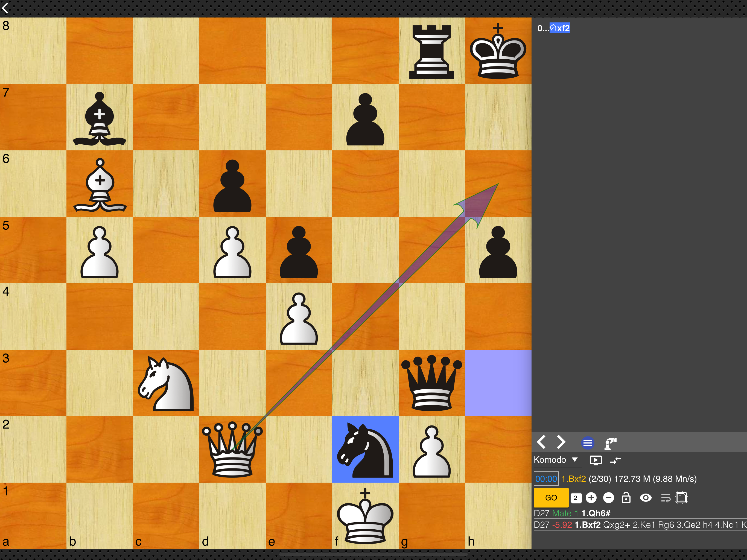Select the white queen on d2
The width and height of the screenshot is (747, 560).
pyautogui.click(x=232, y=449)
